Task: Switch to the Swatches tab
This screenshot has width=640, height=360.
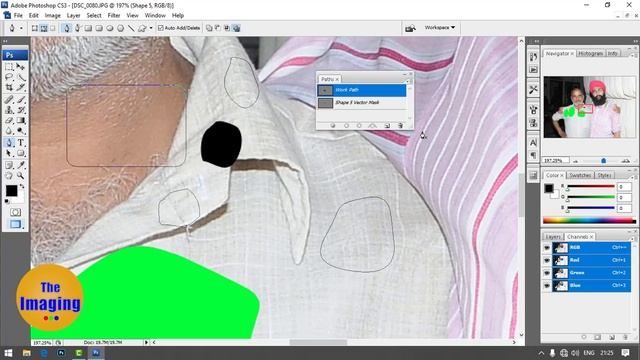Action: coord(580,175)
